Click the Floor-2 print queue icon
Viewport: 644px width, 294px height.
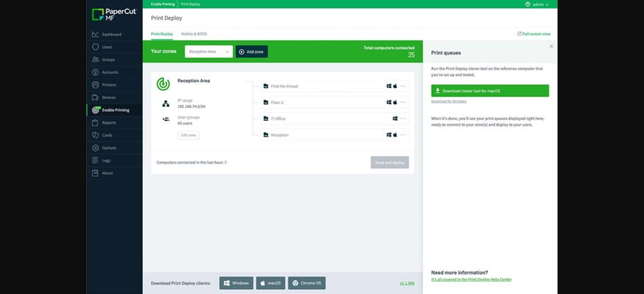(266, 102)
